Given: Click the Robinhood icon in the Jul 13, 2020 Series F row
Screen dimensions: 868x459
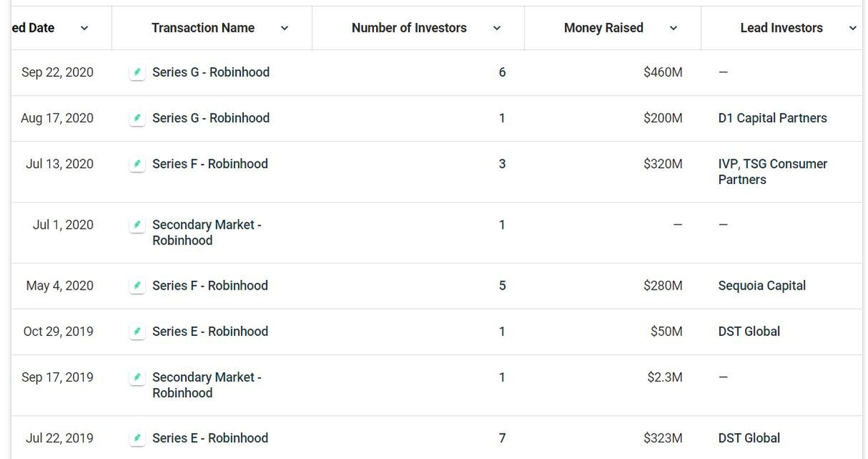Looking at the screenshot, I should pyautogui.click(x=137, y=164).
